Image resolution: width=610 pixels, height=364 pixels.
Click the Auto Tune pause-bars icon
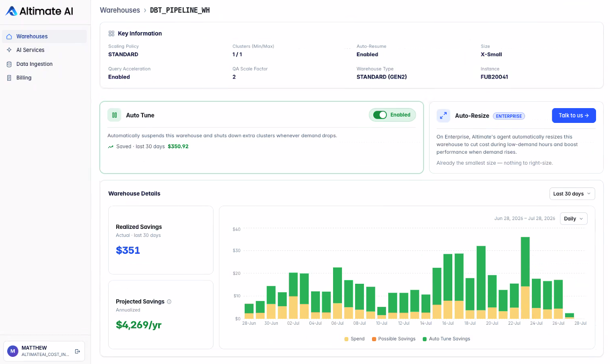[x=114, y=115]
